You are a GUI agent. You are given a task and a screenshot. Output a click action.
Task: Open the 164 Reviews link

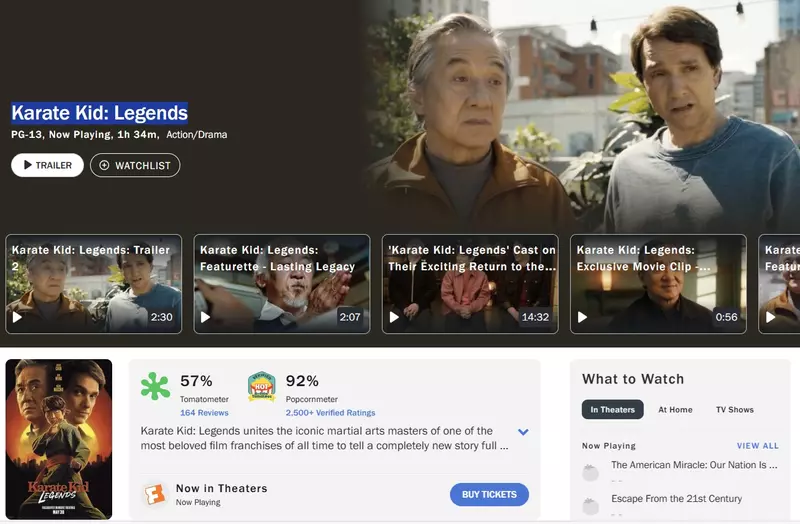point(204,413)
